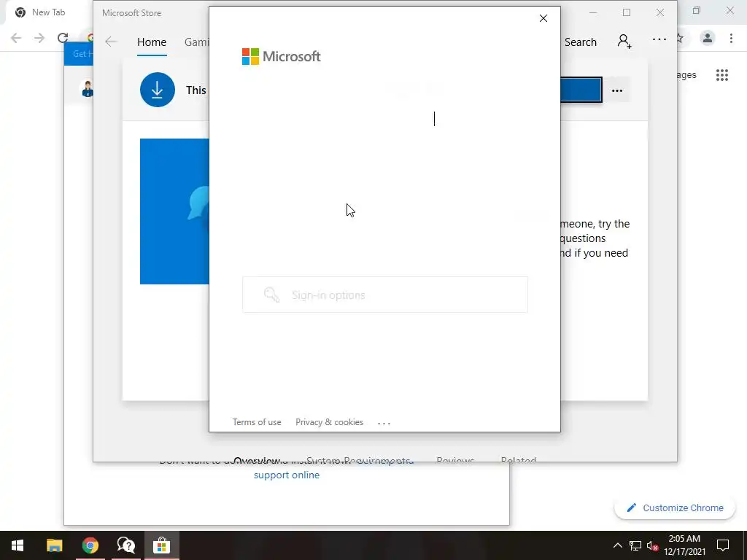Open File Explorer from taskbar
This screenshot has height=560, width=747.
54,545
